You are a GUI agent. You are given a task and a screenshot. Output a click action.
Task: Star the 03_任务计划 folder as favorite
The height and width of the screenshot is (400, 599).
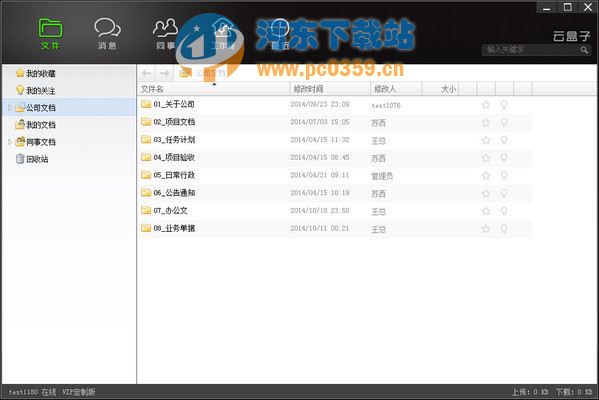[486, 140]
